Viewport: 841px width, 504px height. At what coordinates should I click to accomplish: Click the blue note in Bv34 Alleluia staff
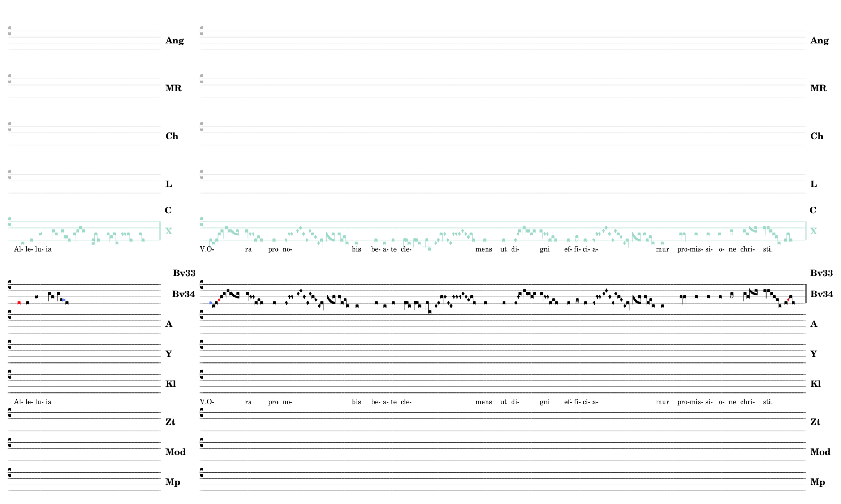click(64, 300)
